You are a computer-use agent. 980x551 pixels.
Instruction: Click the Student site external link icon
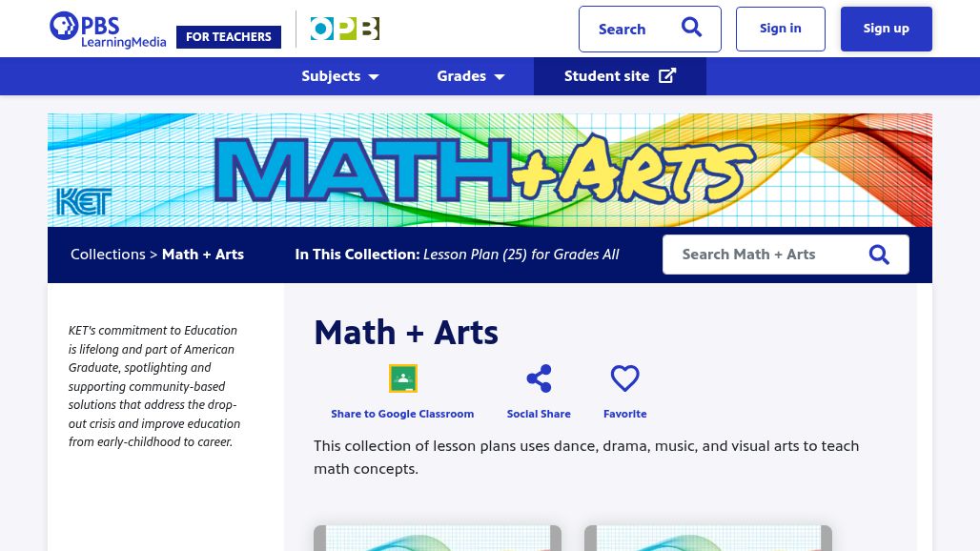(667, 76)
